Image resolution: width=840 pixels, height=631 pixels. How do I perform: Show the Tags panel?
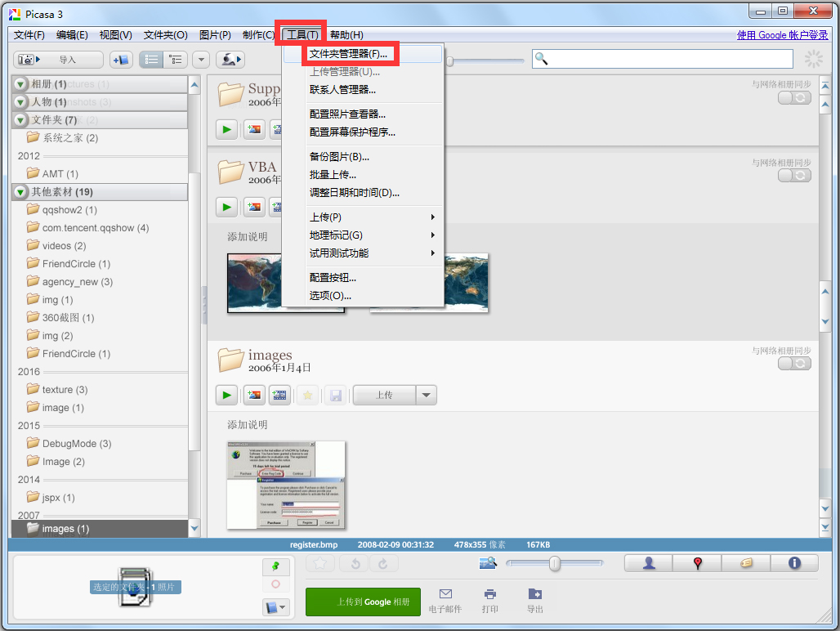click(746, 563)
